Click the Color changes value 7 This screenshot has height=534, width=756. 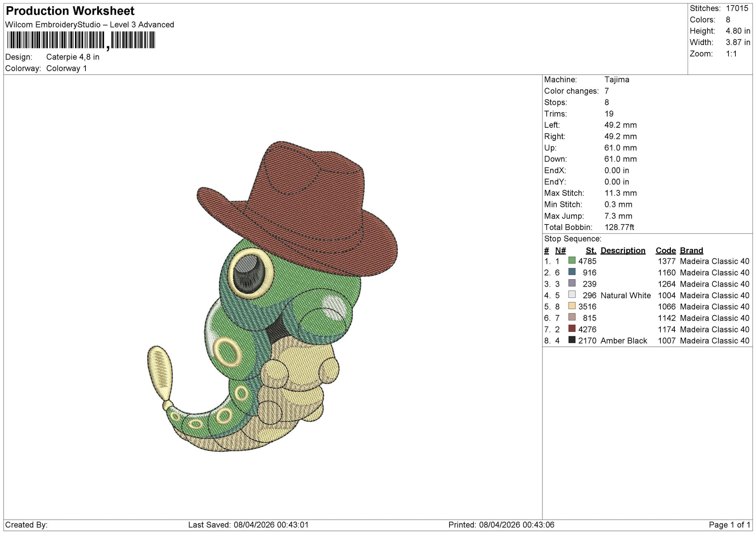[x=607, y=91]
